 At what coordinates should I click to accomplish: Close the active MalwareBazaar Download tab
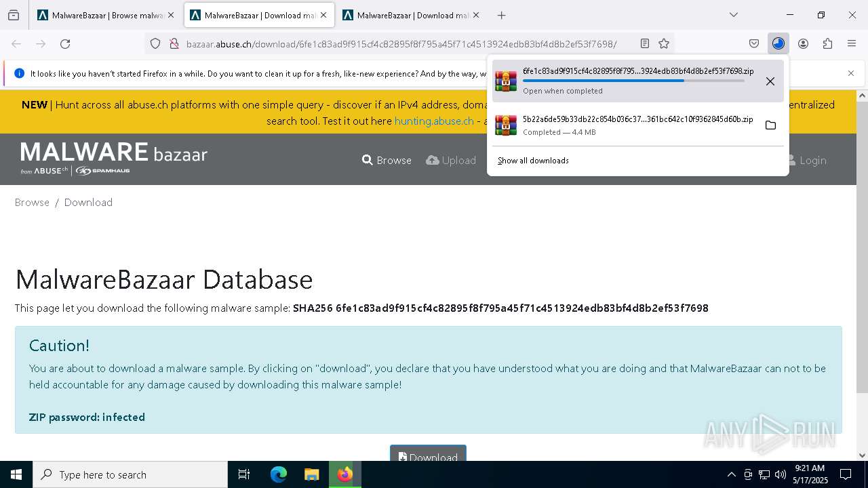[323, 15]
